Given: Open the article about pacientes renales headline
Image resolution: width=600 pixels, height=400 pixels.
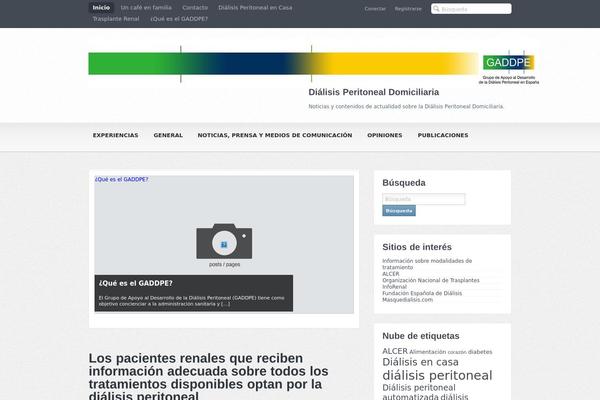Looking at the screenshot, I should click(x=209, y=376).
